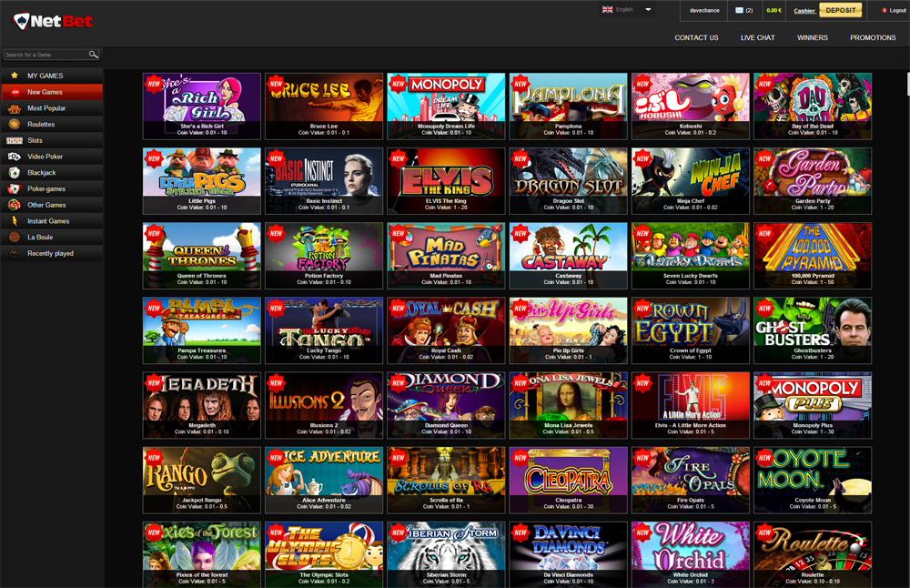Expand the English language dropdown
910x588 pixels.
(628, 9)
